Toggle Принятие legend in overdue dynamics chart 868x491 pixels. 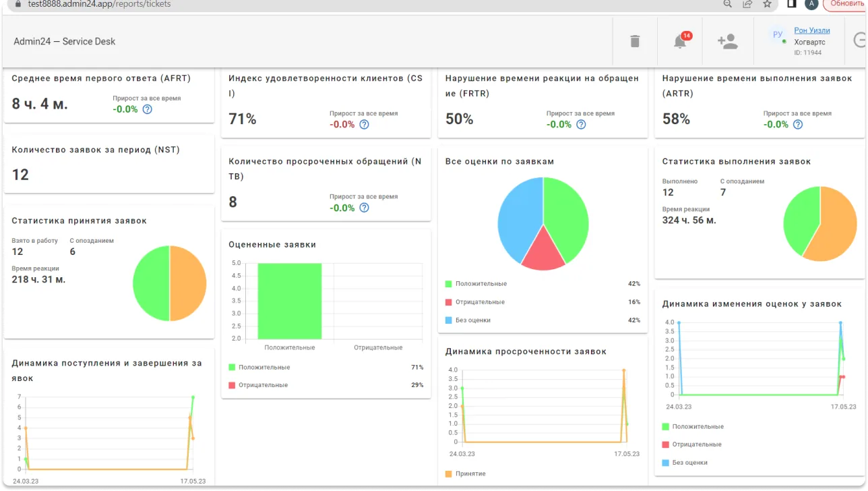(466, 474)
